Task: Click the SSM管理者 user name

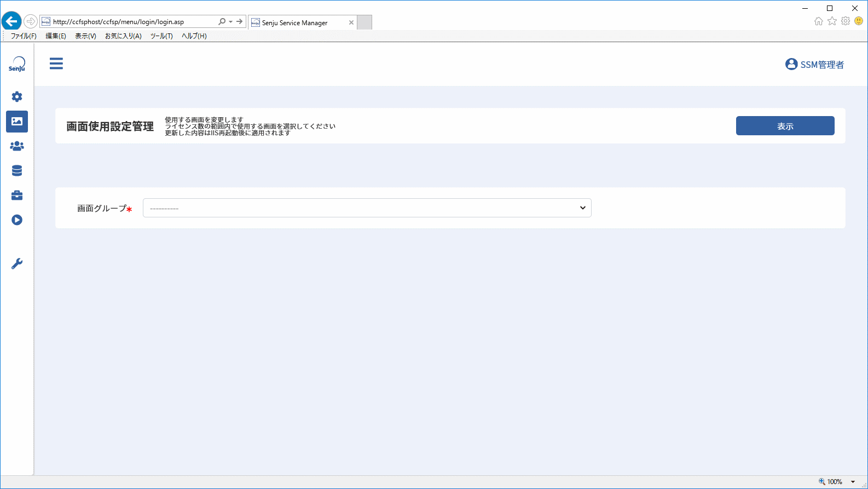Action: pyautogui.click(x=822, y=65)
